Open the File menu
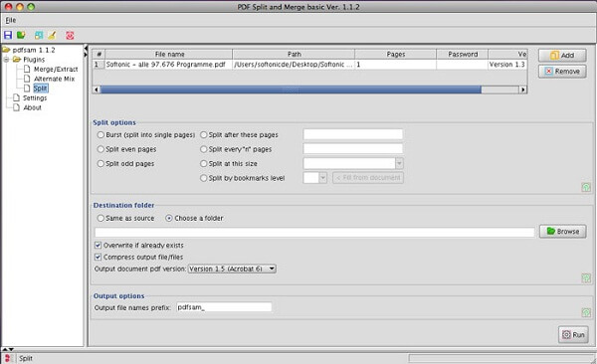This screenshot has width=597, height=364. pos(11,20)
